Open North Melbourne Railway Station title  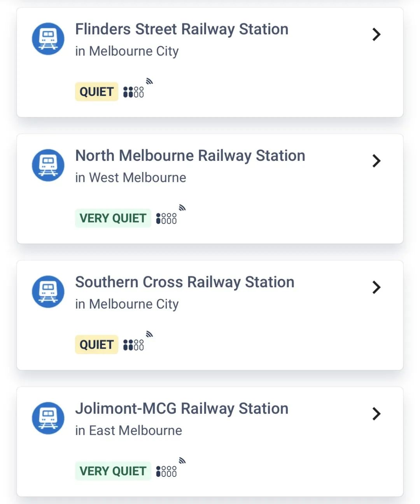click(x=190, y=156)
